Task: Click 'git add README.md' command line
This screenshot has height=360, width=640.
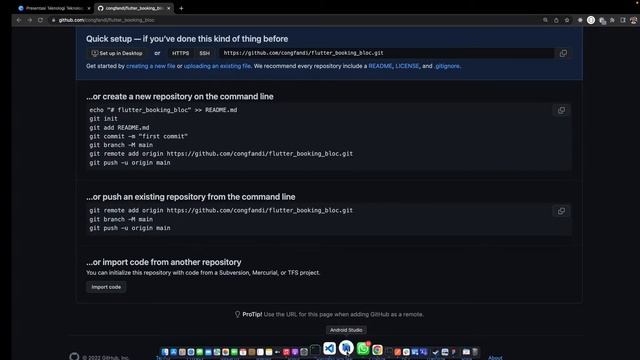Action: [x=119, y=128]
